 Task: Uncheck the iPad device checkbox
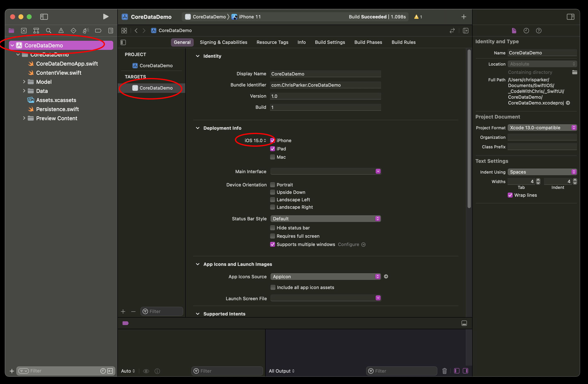273,149
